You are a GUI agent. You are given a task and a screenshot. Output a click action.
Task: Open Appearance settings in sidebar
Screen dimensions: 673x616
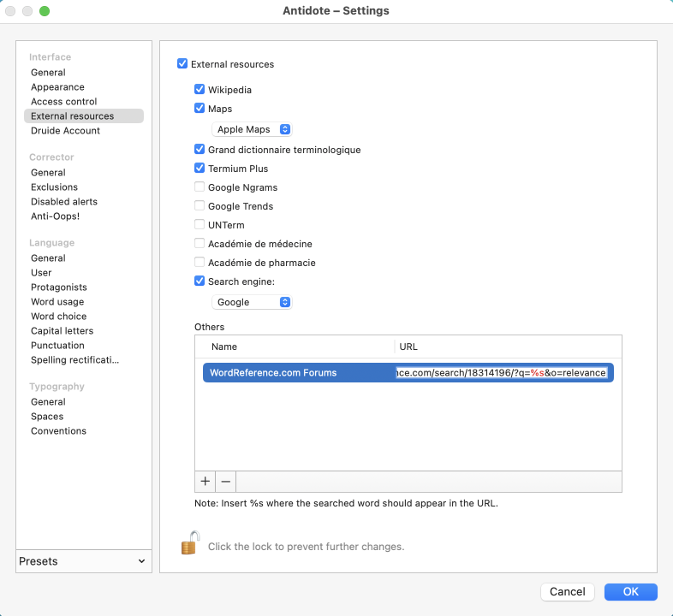57,87
